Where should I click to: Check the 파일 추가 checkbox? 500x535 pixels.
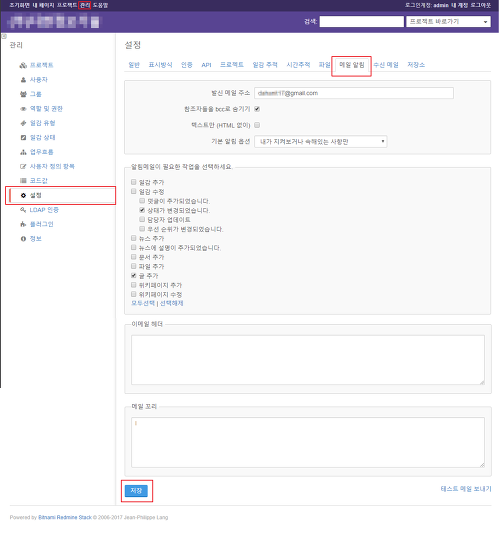pos(133,266)
